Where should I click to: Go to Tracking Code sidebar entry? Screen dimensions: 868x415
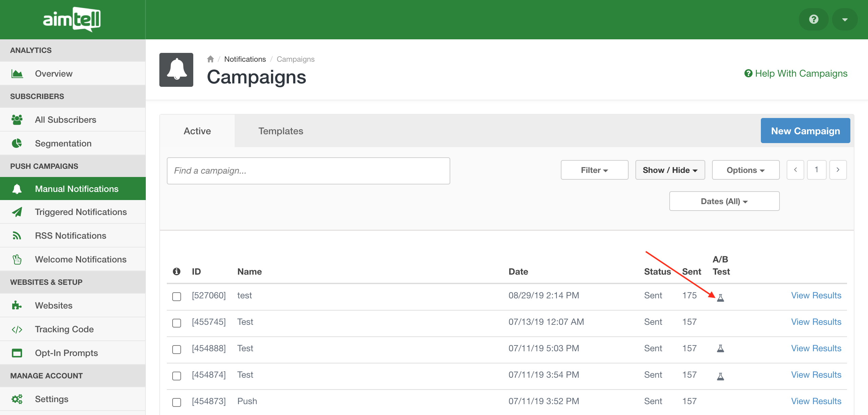click(x=64, y=329)
